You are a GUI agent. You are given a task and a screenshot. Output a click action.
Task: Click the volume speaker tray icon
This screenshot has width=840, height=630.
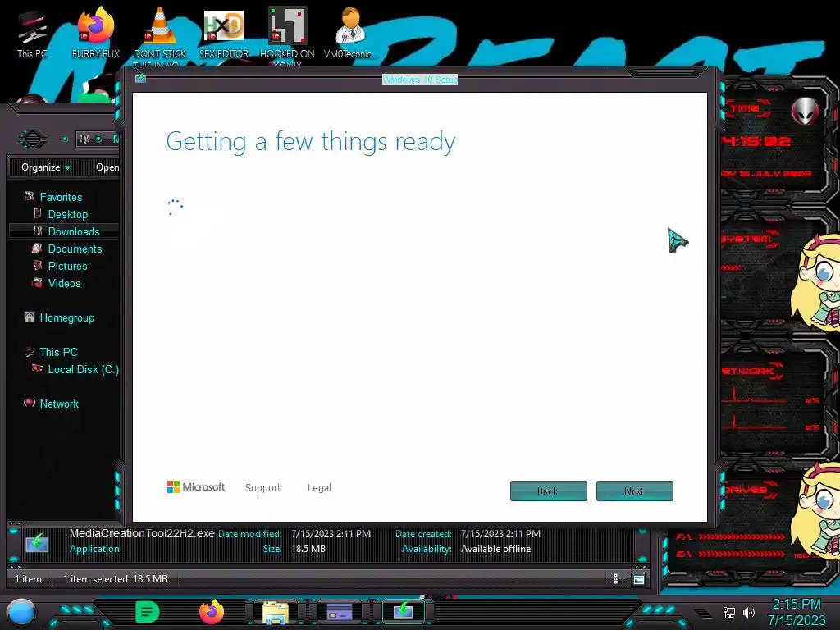click(x=748, y=612)
